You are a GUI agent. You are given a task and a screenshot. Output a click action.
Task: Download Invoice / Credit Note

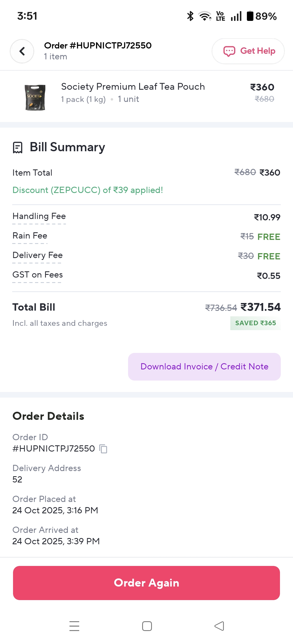[x=204, y=366]
